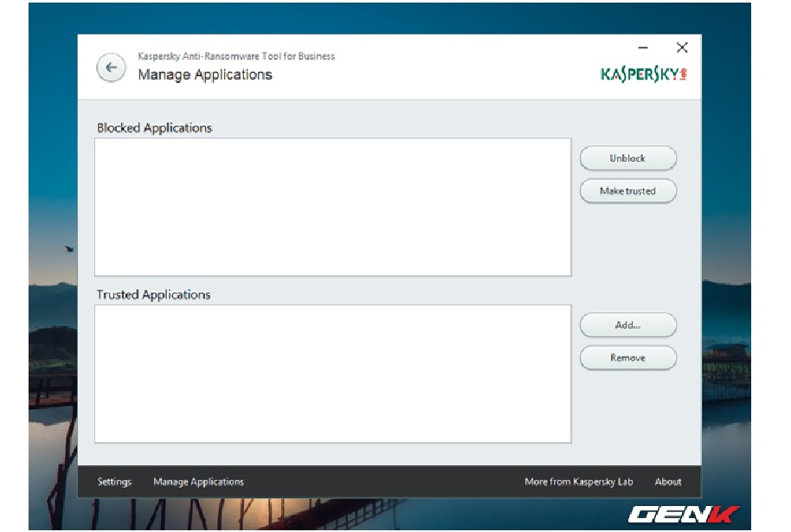Click the Remove button
This screenshot has width=791, height=532.
tap(628, 358)
